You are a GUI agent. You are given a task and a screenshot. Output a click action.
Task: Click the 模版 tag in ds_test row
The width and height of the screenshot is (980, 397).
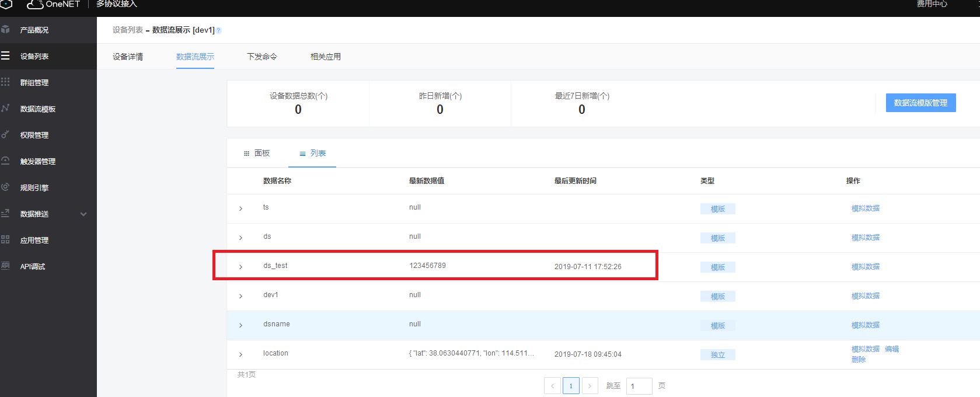coord(718,267)
